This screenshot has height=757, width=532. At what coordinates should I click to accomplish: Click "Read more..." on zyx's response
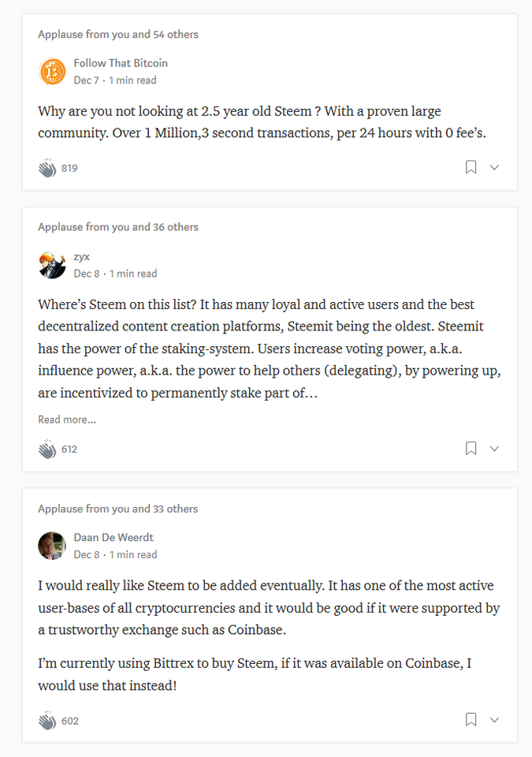(67, 420)
